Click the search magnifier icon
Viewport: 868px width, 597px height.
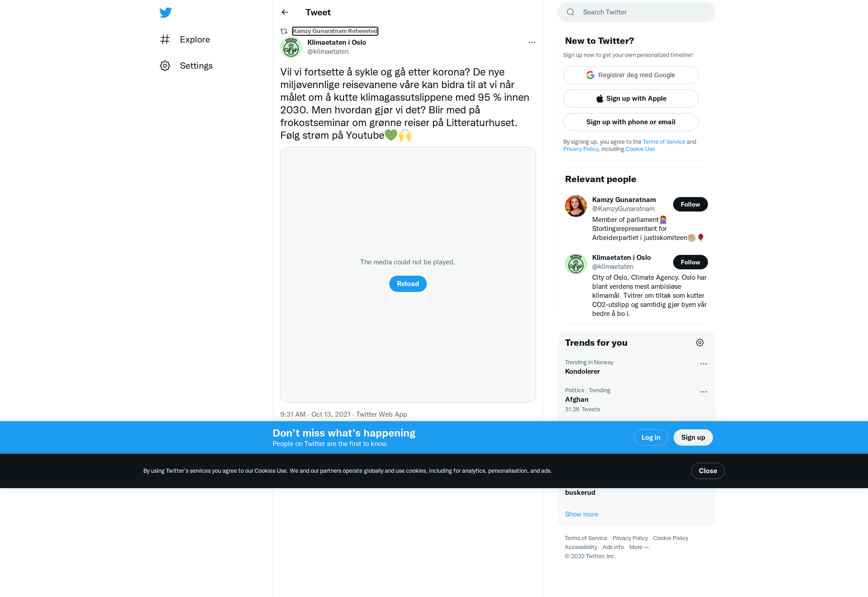[571, 12]
